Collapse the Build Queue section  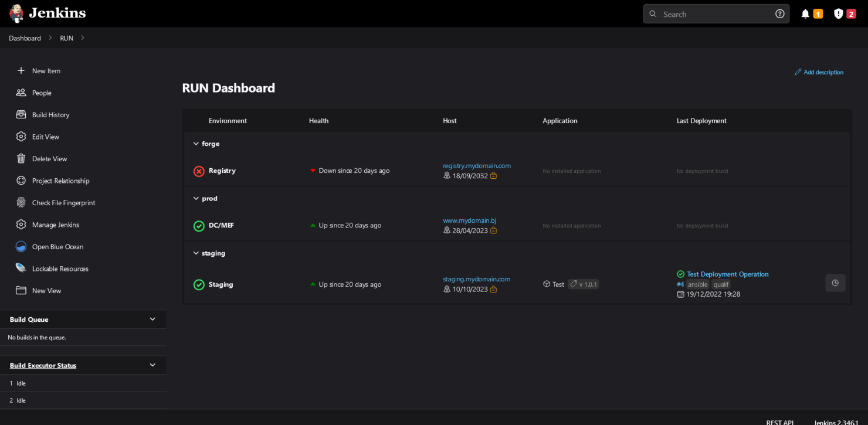(152, 319)
